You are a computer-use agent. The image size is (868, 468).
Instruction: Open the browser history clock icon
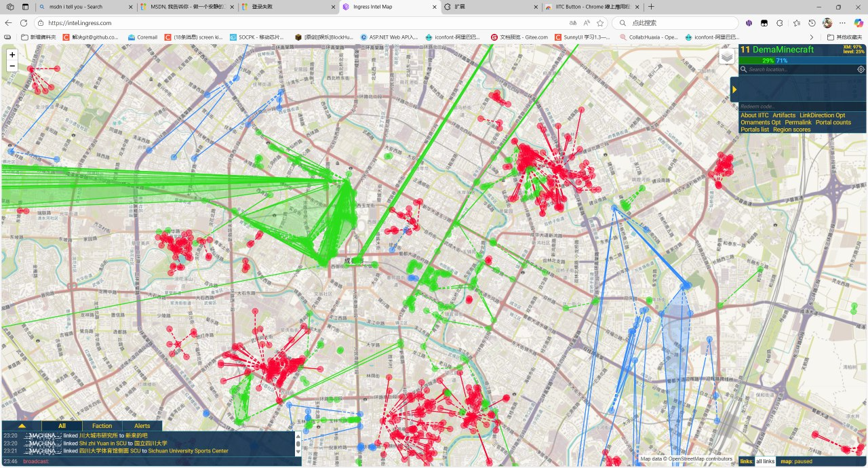812,23
